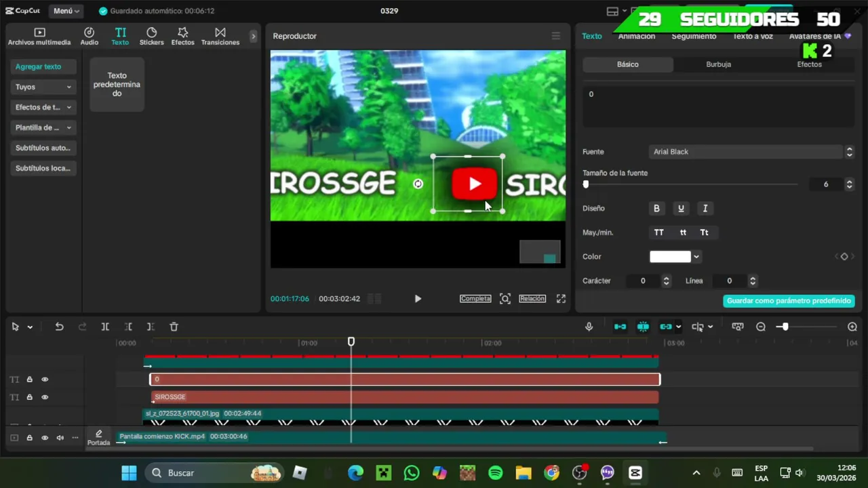Click the timeline zoom-in plus icon

click(852, 327)
